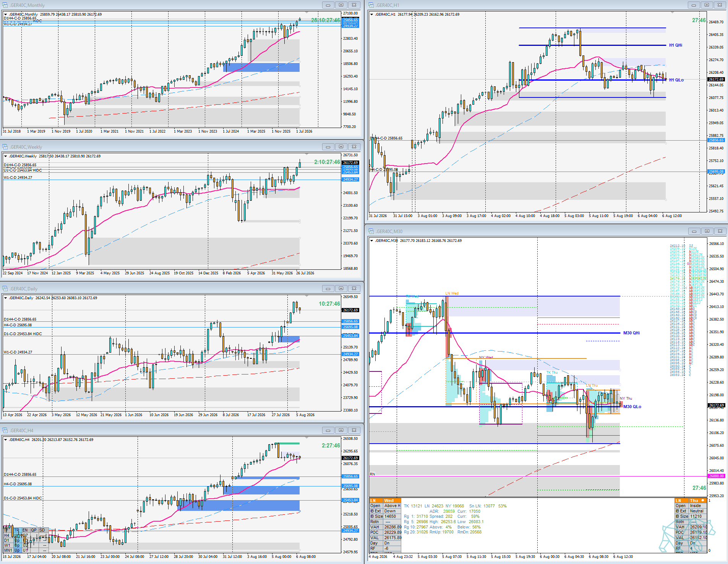Expand the one-click trading arrow on H4 chart
728x564 pixels.
[x=6, y=440]
